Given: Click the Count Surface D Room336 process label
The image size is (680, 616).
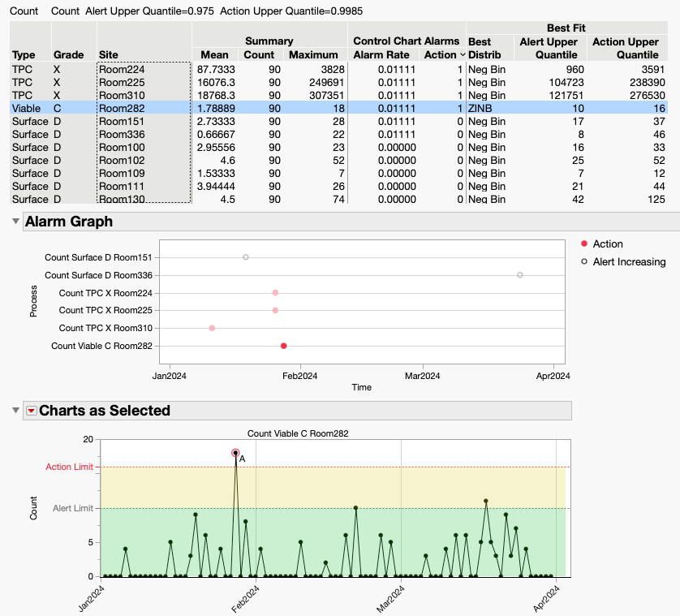Looking at the screenshot, I should [98, 275].
